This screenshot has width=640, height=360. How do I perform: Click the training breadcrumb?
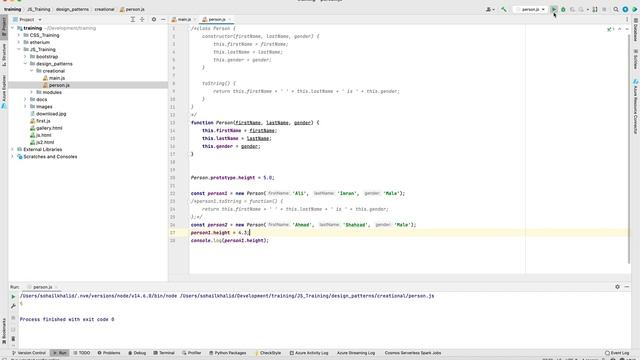pyautogui.click(x=13, y=9)
